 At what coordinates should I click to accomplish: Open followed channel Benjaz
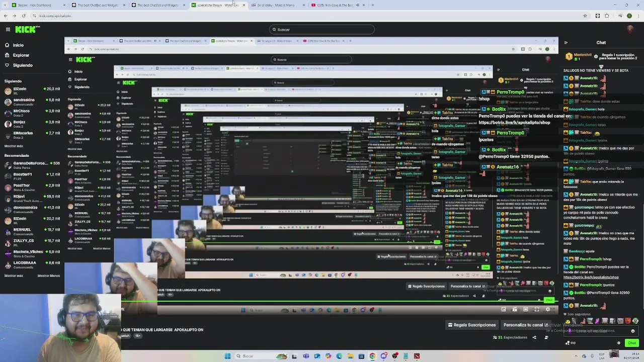[x=32, y=124]
